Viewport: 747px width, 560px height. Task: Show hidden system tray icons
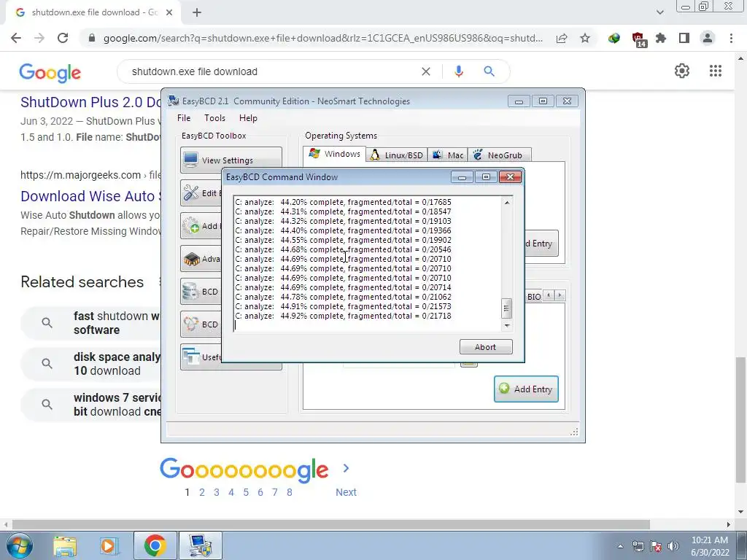coord(620,546)
